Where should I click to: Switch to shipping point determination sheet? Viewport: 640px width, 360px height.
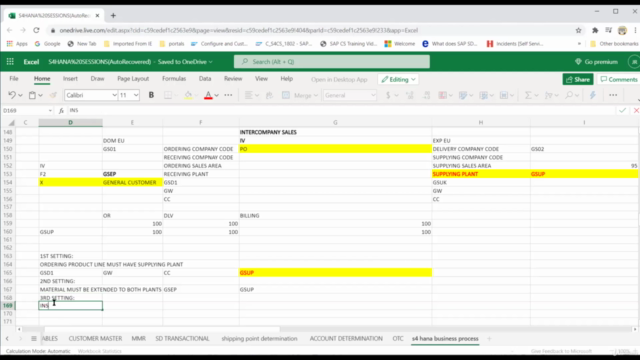[x=259, y=338]
